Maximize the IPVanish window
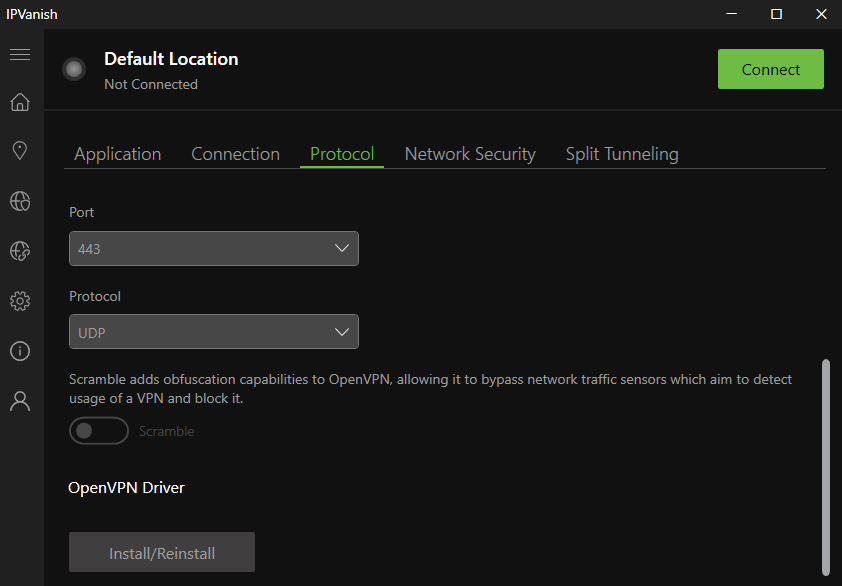The width and height of the screenshot is (842, 586). [776, 14]
